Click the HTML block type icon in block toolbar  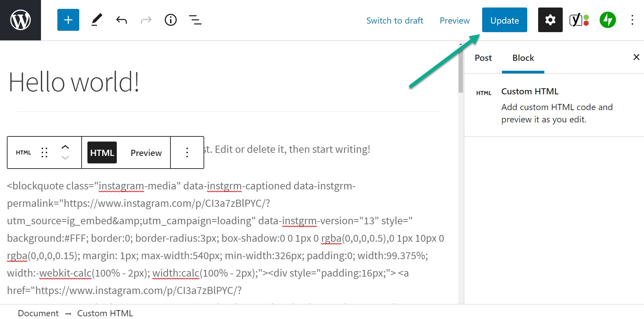(x=24, y=152)
